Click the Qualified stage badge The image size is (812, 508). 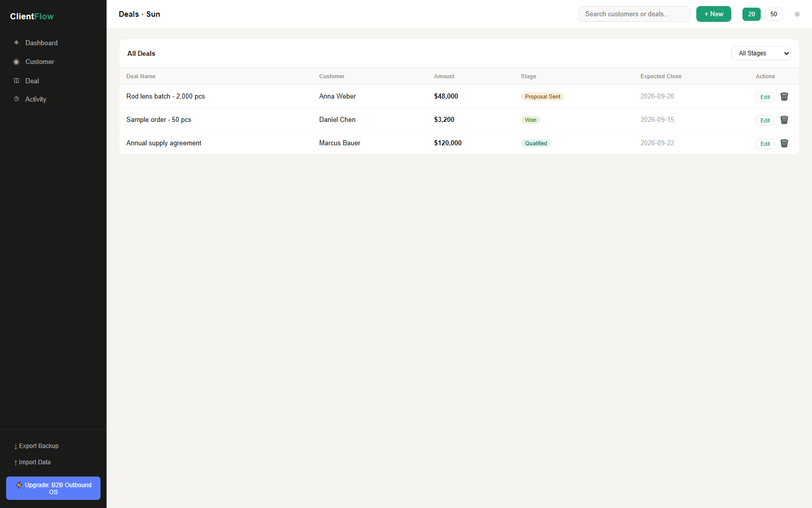coord(536,143)
